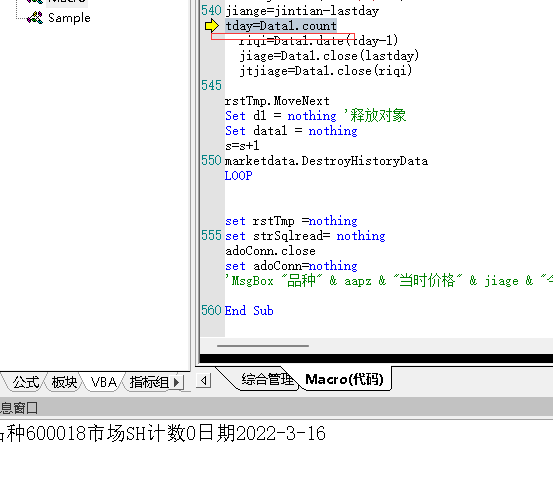This screenshot has height=477, width=553.
Task: Switch to the VBA tab
Action: click(103, 382)
